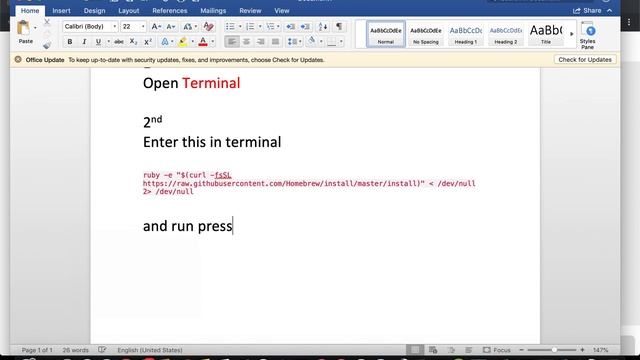This screenshot has width=640, height=360.
Task: Toggle Strikethrough formatting
Action: point(119,42)
